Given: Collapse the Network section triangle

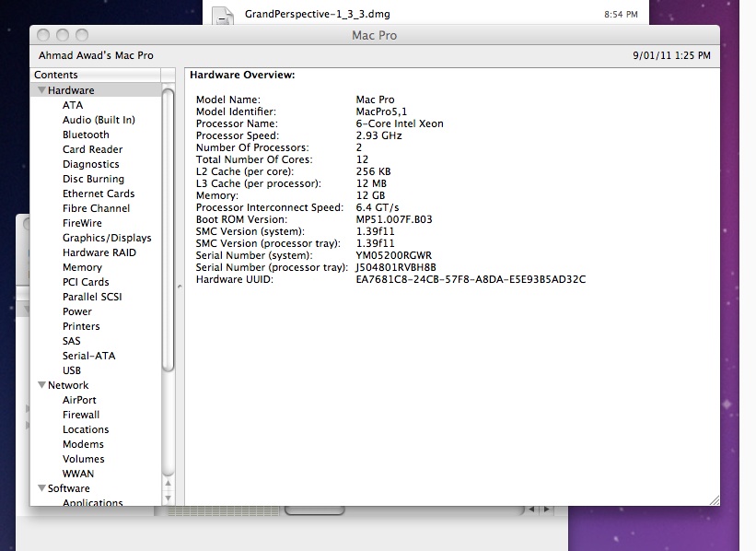Looking at the screenshot, I should [42, 385].
